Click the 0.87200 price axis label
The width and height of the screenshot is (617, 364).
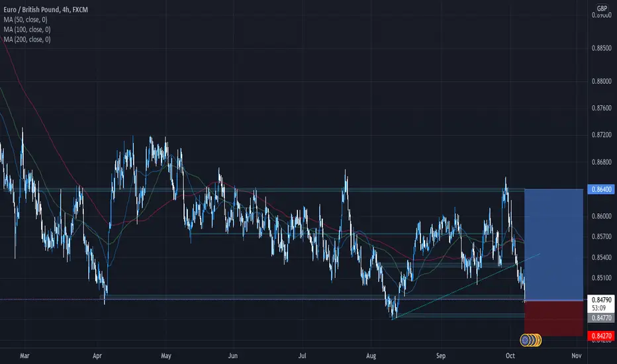pos(602,134)
